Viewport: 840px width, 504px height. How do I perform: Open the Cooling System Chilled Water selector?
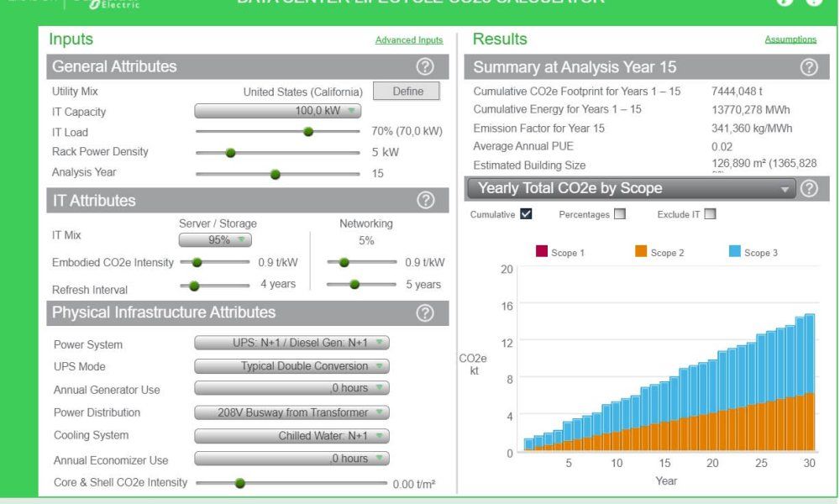point(290,436)
